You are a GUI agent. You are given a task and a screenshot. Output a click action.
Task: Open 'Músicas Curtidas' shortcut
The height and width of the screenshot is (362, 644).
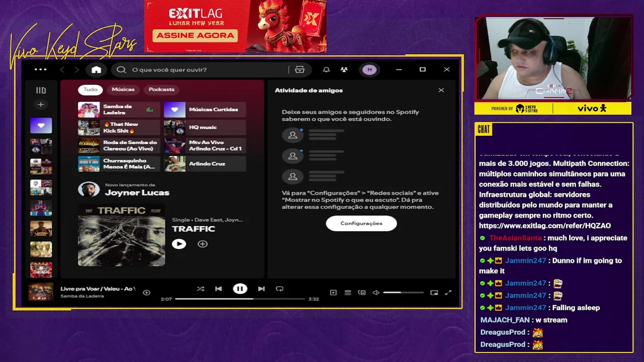tap(205, 110)
